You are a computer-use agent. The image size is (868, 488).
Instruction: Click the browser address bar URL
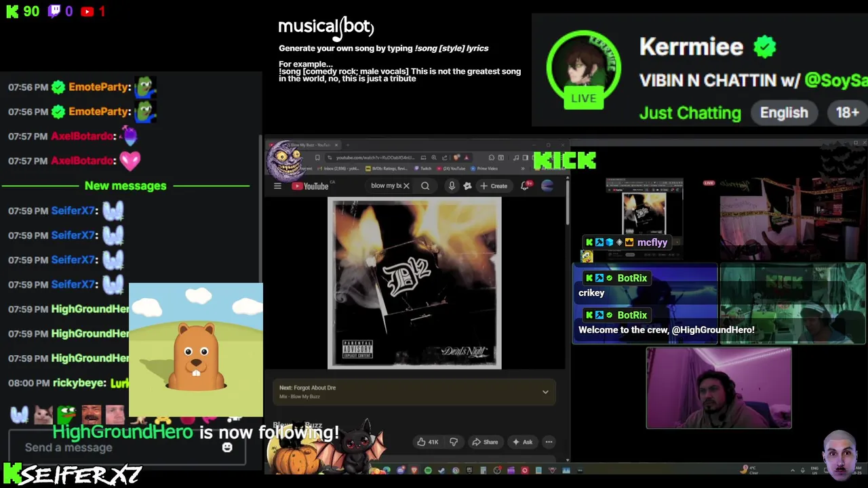tap(375, 157)
